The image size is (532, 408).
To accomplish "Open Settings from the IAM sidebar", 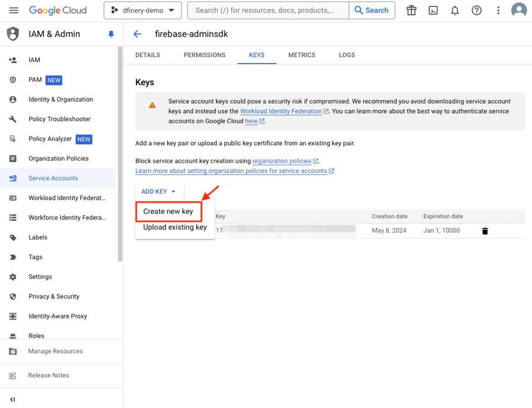I will (40, 276).
